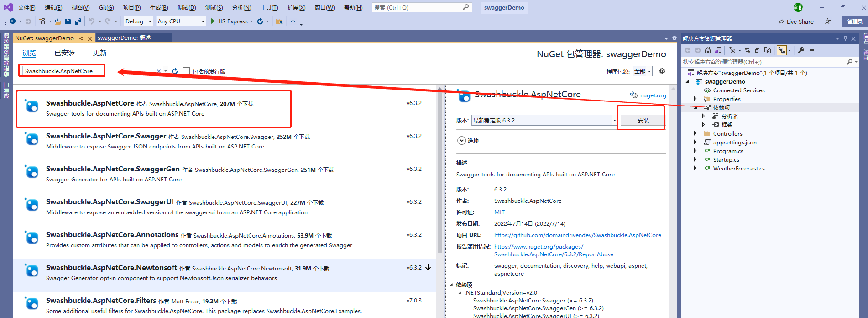
Task: Select WeatherForecast.cs in Solution Explorer
Action: [738, 168]
